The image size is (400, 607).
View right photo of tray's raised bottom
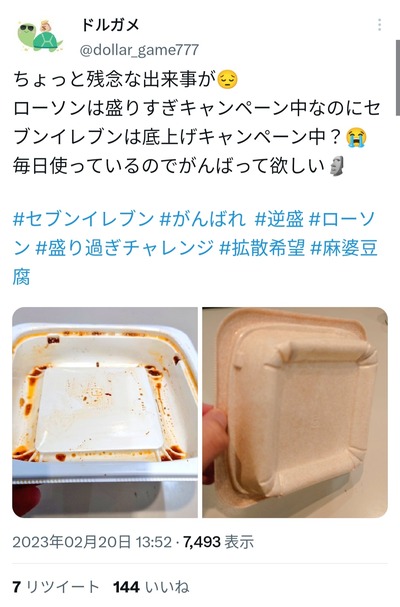[295, 412]
